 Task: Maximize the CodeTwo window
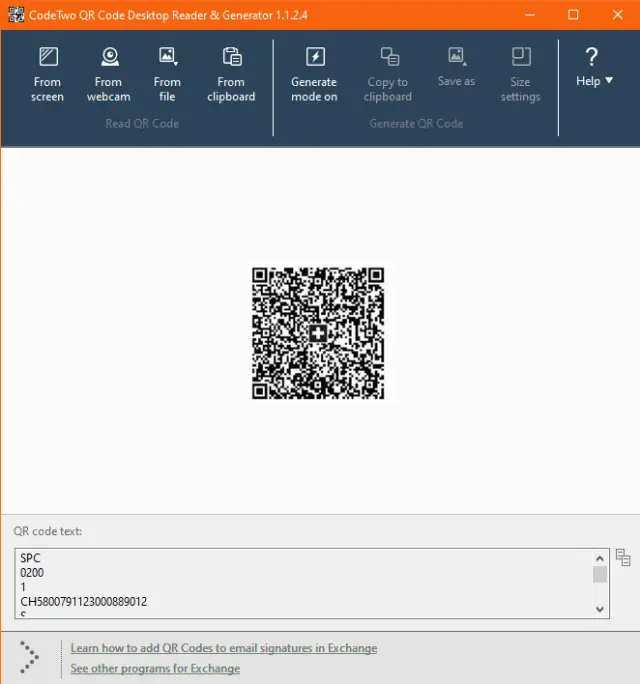[573, 15]
